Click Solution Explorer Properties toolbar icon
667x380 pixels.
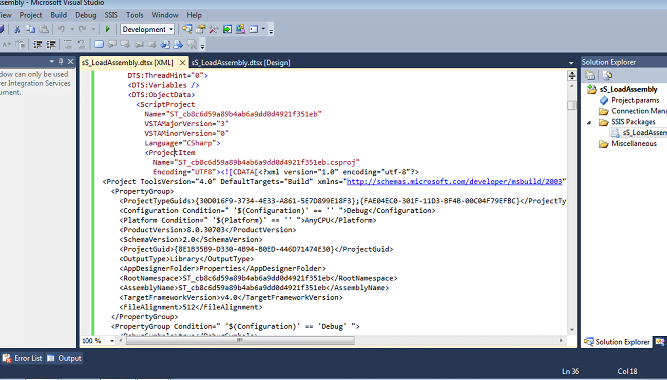pyautogui.click(x=590, y=76)
